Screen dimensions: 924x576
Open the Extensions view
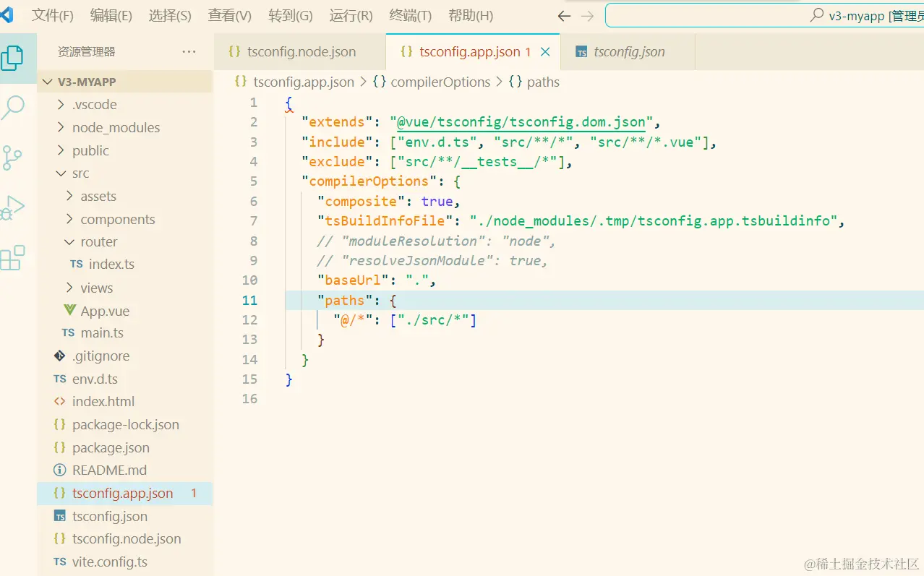12,257
